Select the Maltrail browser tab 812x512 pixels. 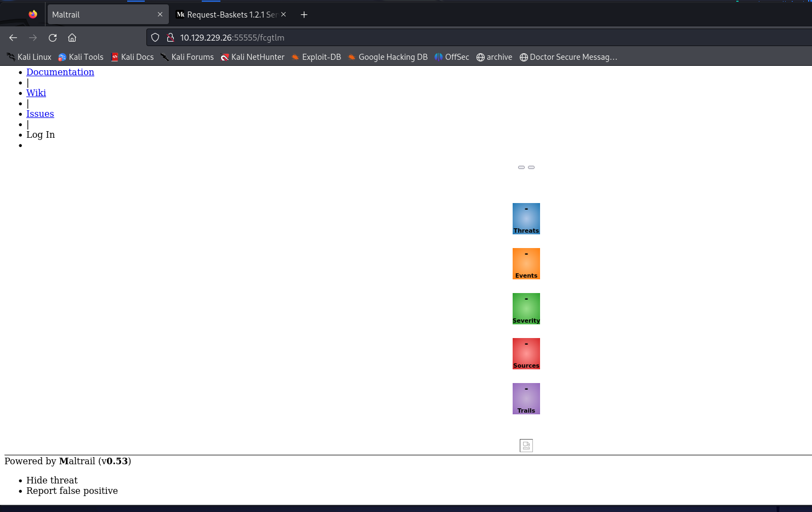[99, 15]
